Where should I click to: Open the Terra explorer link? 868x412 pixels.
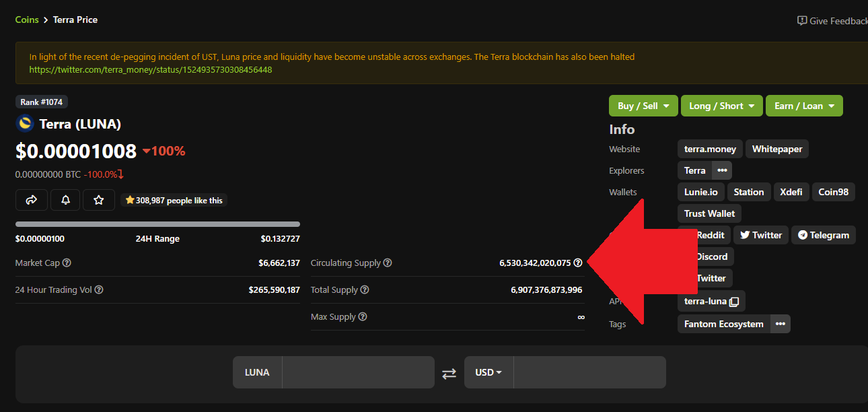[x=695, y=170]
